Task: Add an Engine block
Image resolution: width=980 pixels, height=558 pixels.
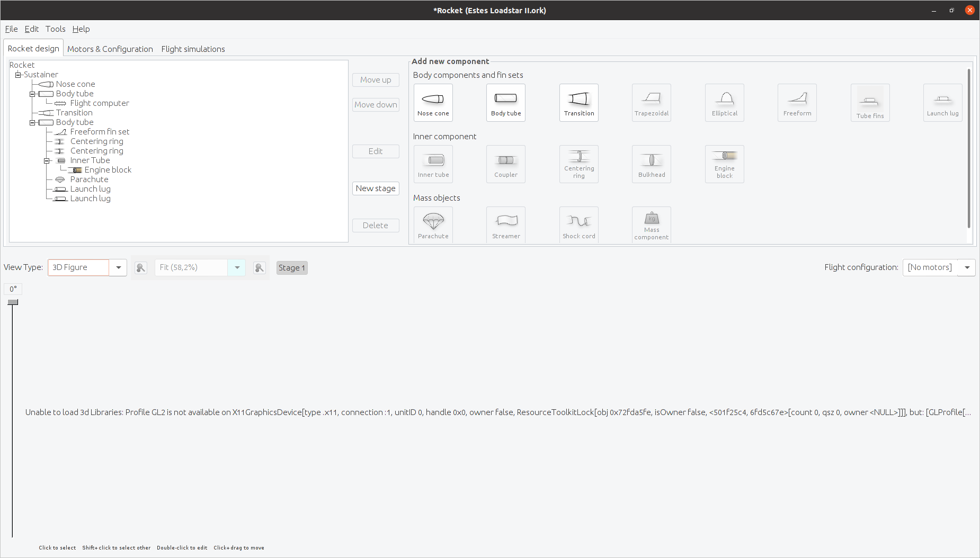Action: [724, 164]
